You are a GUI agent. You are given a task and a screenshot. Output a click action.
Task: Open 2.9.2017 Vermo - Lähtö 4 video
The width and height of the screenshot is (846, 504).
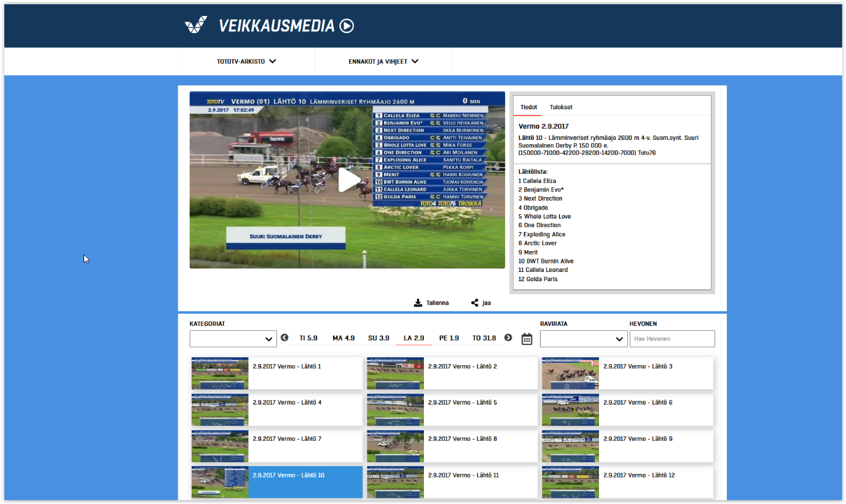tap(277, 409)
